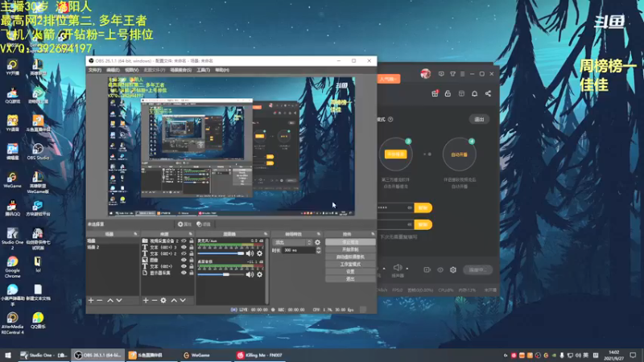Hide the 显示器采集 source eye icon
The width and height of the screenshot is (644, 362).
pos(184,273)
